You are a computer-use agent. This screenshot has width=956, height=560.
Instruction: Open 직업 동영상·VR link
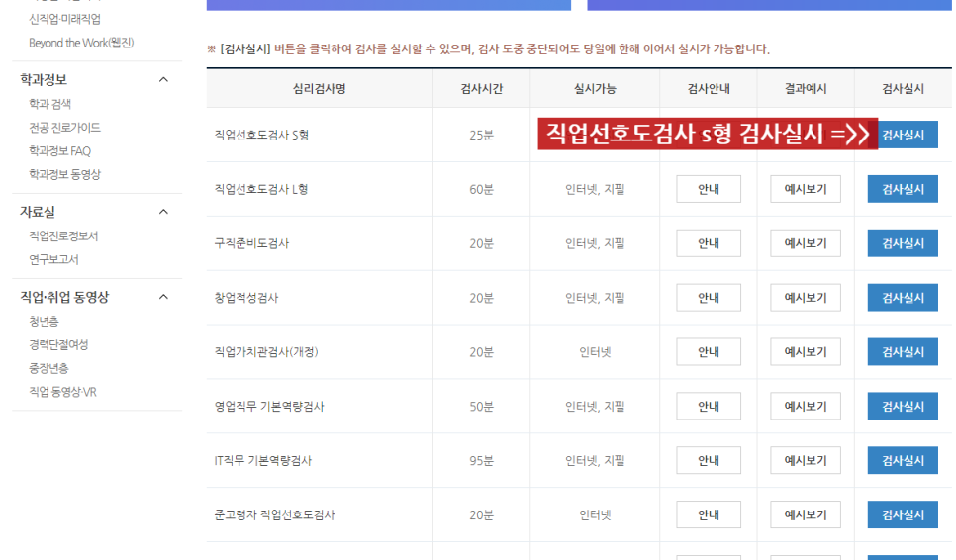coord(62,392)
